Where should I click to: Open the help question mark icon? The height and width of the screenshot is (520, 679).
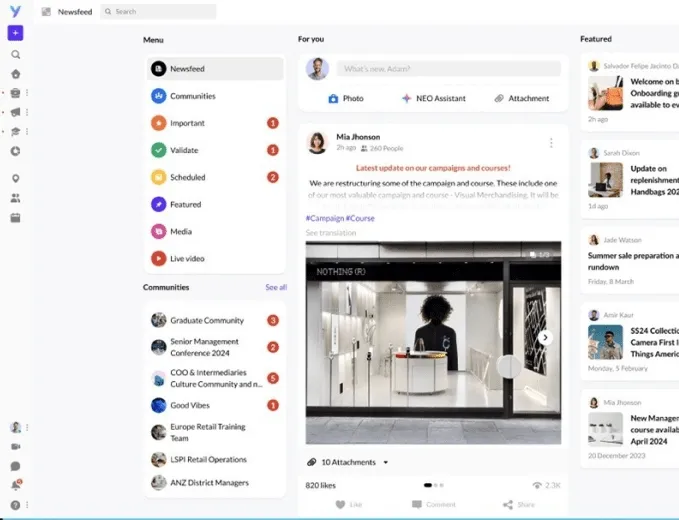[x=16, y=505]
